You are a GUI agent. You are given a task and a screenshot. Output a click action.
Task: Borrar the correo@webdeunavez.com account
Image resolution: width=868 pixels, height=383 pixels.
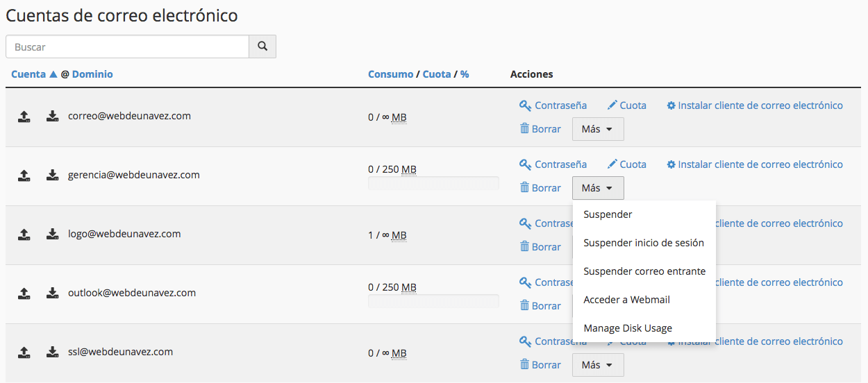[x=540, y=129]
